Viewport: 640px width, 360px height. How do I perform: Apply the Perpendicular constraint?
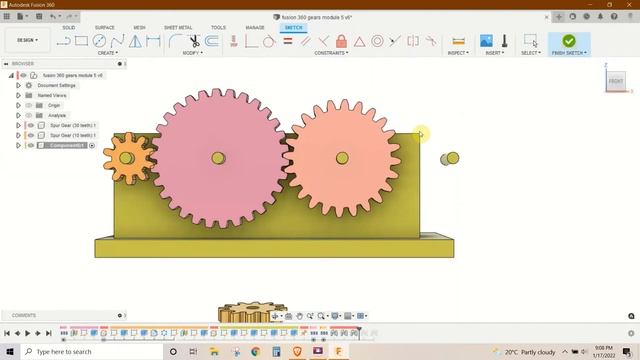[323, 41]
